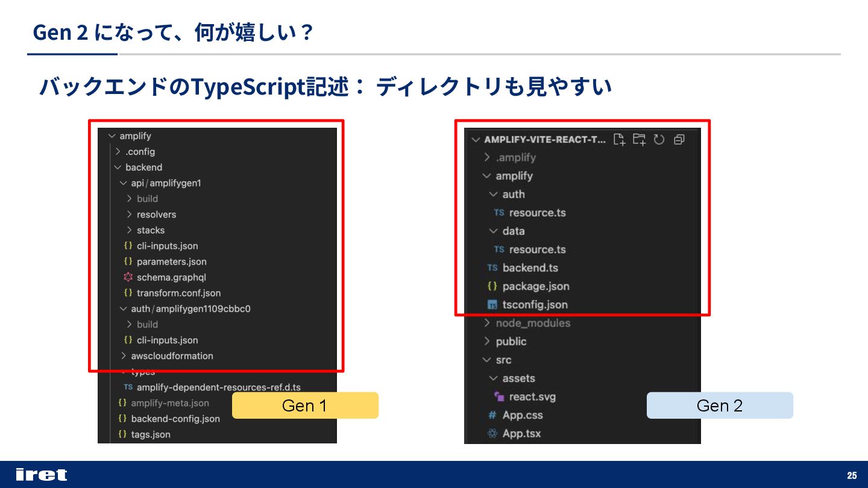Click the blue TS config icon beside tsconfig.json
The height and width of the screenshot is (488, 868).
492,305
